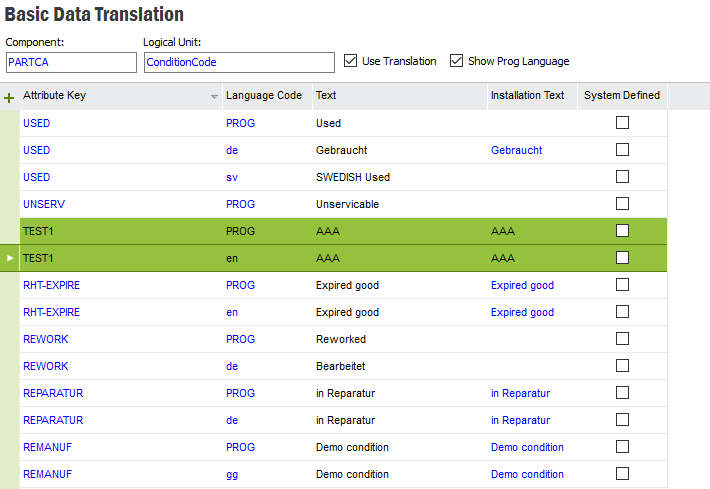Check System Defined for USED de row
710x489 pixels.
pyautogui.click(x=623, y=150)
